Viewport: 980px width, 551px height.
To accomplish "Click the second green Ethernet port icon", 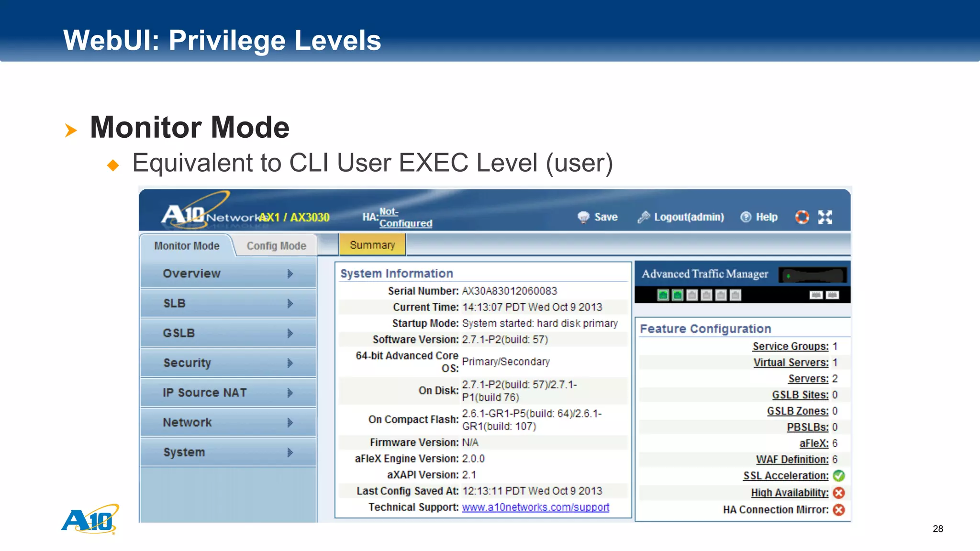I will pos(678,295).
